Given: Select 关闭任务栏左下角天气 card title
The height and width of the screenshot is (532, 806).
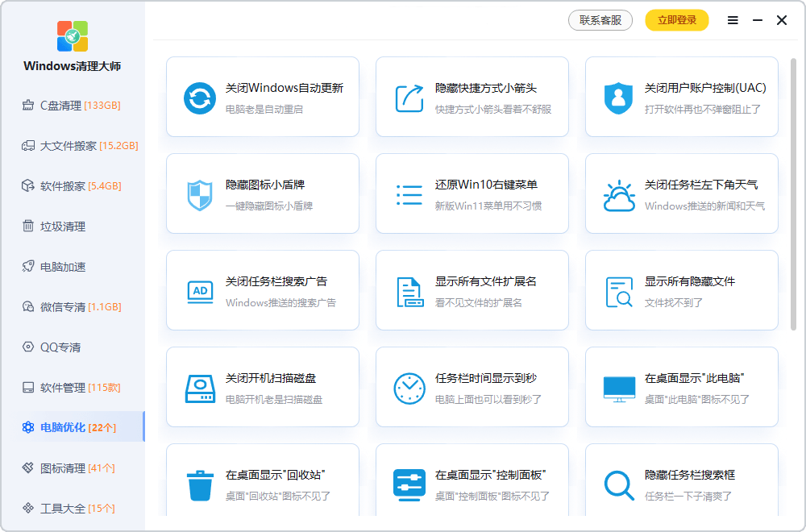Looking at the screenshot, I should [x=701, y=185].
